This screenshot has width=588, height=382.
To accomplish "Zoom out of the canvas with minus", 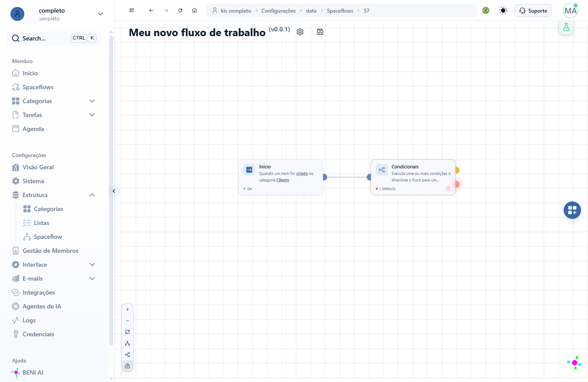I will coord(127,321).
